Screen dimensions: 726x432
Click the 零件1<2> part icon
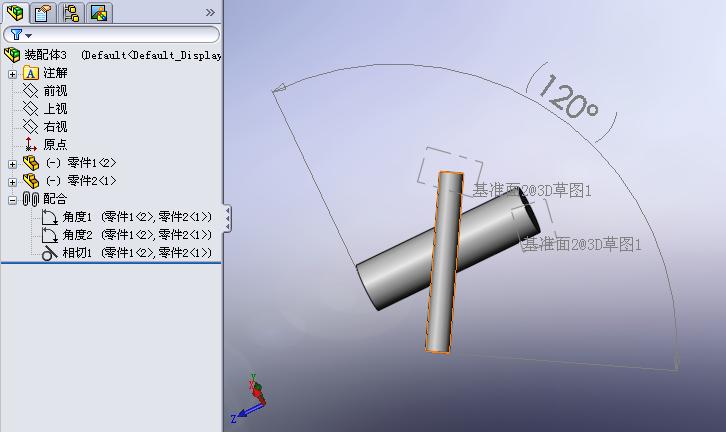pyautogui.click(x=31, y=163)
